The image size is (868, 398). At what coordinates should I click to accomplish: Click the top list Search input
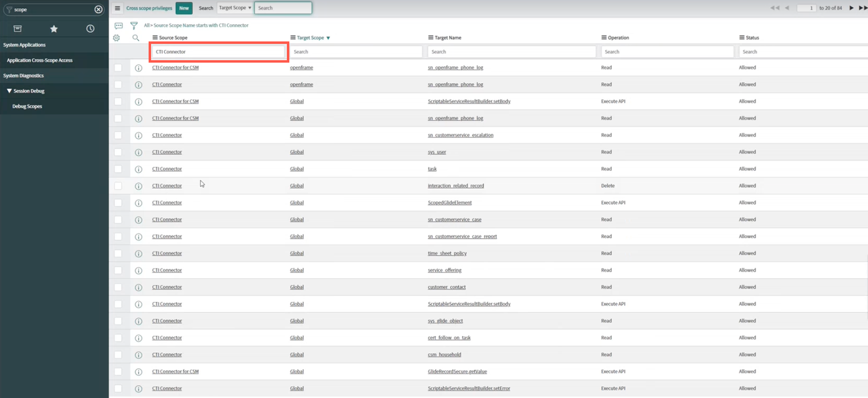tap(283, 8)
